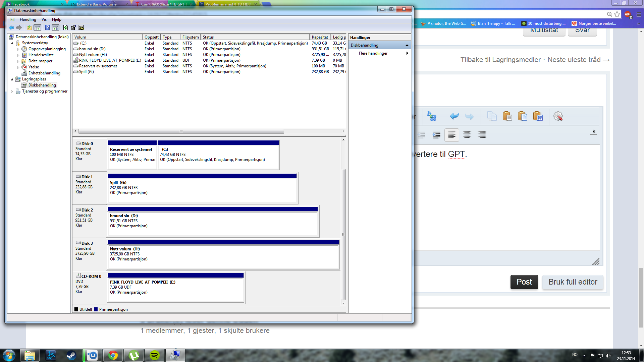Toggle the show/hide action pane button
The width and height of the screenshot is (644, 362).
[x=56, y=27]
